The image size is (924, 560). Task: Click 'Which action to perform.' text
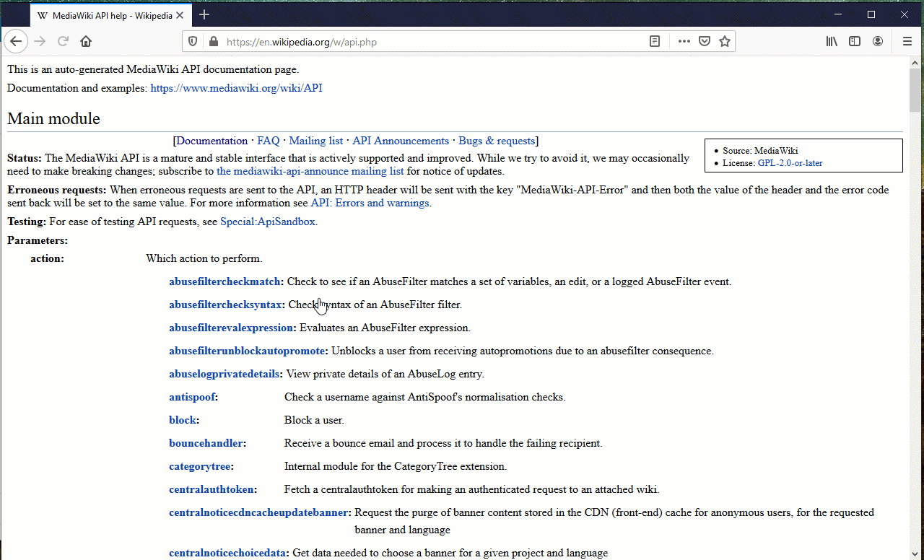[204, 258]
